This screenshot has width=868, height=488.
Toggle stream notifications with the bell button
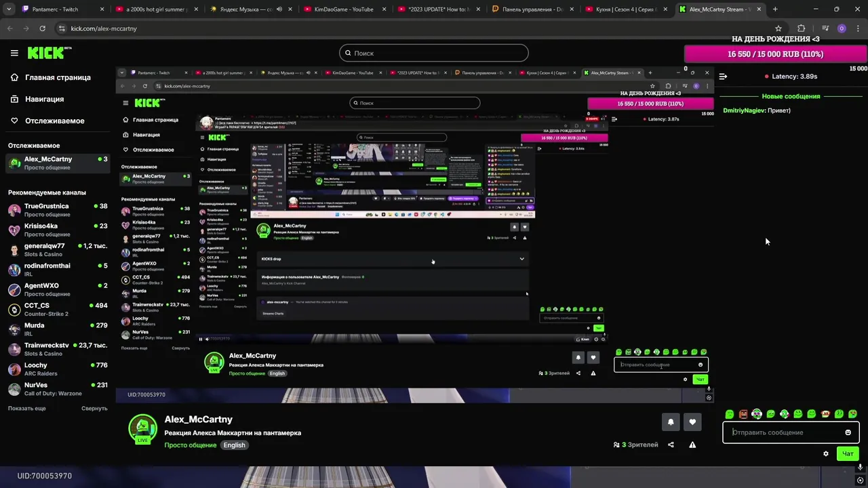click(x=671, y=422)
